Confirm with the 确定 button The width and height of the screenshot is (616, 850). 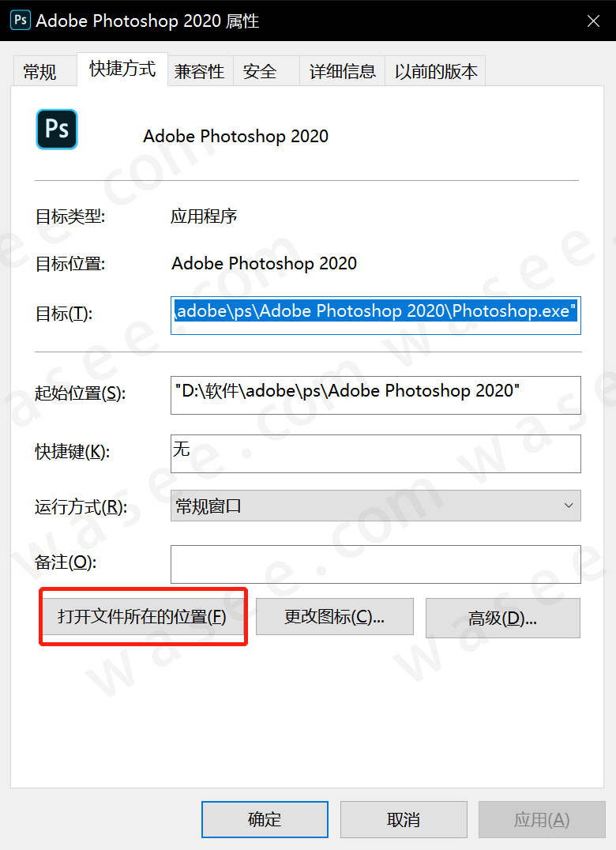click(x=265, y=819)
